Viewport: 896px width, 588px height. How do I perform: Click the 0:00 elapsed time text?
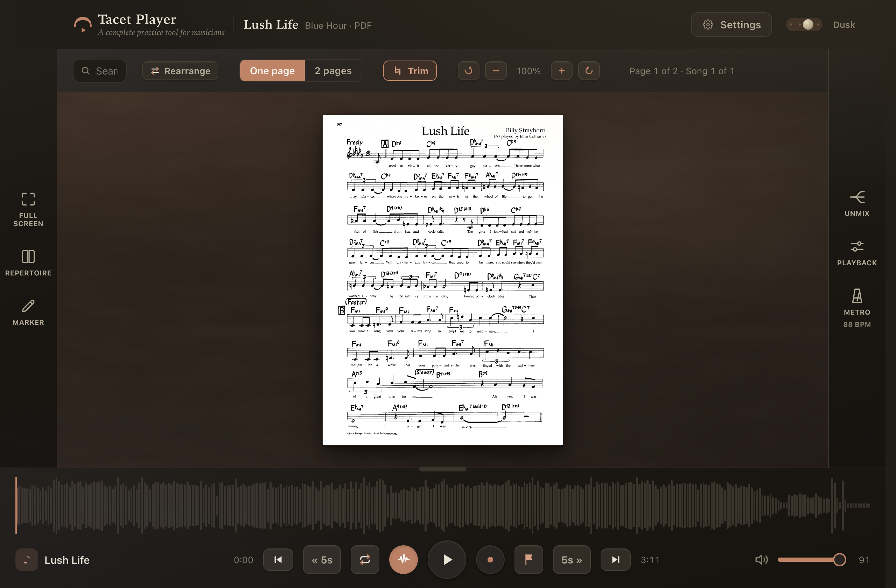pos(243,560)
